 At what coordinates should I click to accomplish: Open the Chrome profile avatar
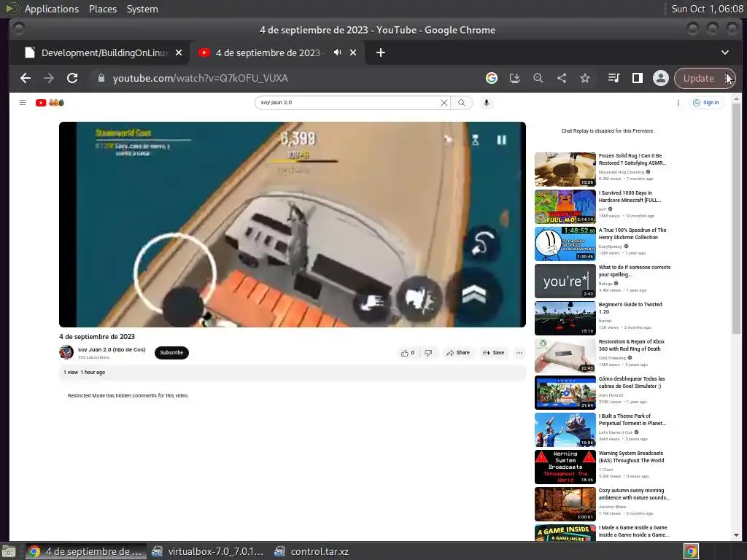pos(661,78)
